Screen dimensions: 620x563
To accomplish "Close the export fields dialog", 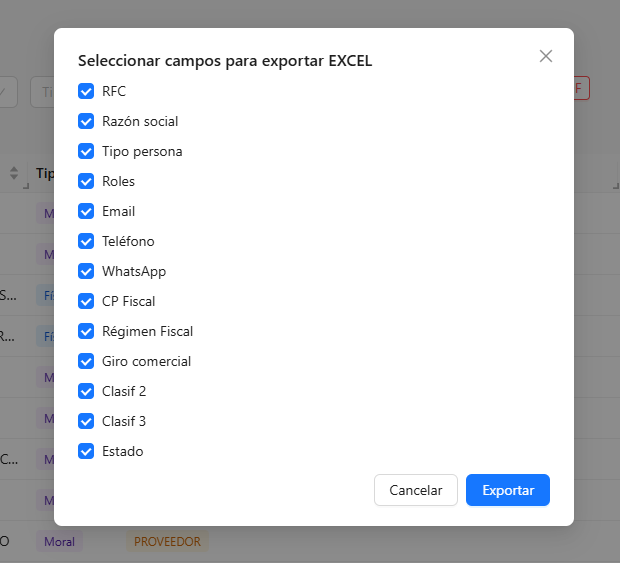I will click(x=546, y=56).
